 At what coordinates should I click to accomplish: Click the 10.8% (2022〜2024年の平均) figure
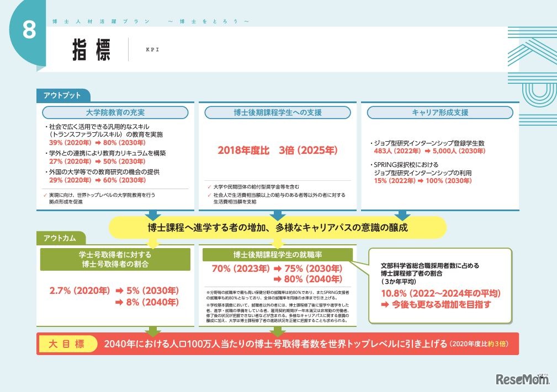441,293
